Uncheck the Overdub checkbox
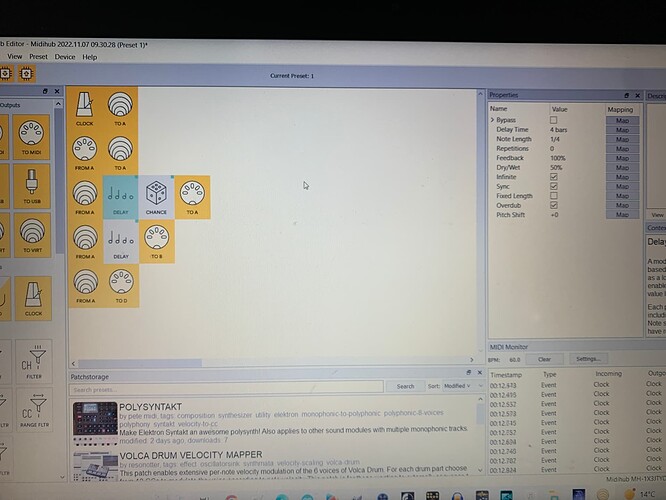The image size is (666, 500). (554, 205)
